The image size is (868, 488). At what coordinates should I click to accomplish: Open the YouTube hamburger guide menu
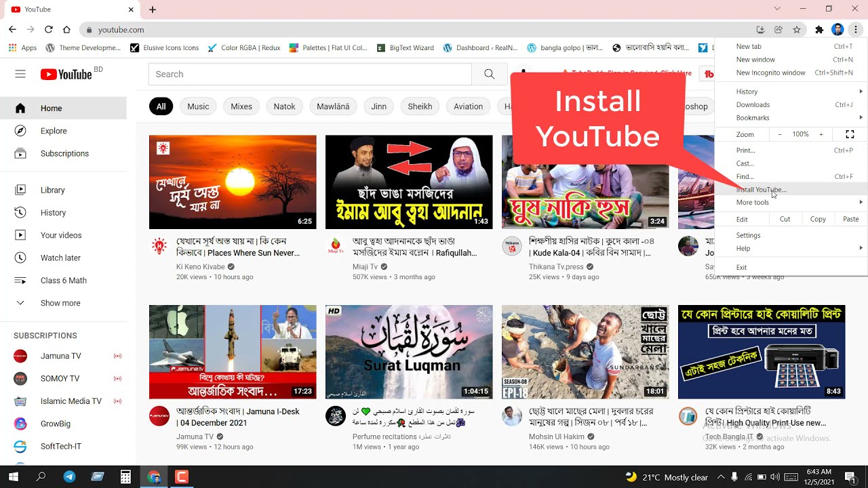coord(20,74)
